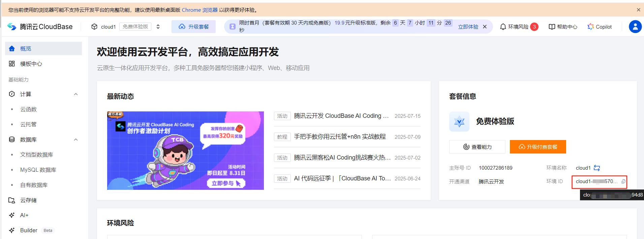The width and height of the screenshot is (644, 239).
Task: Click the 2025-07-15 date text
Action: (407, 116)
